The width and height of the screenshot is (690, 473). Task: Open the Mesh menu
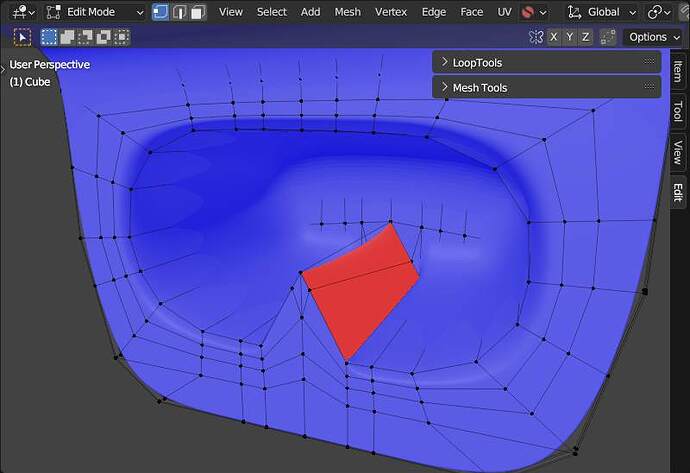coord(347,12)
